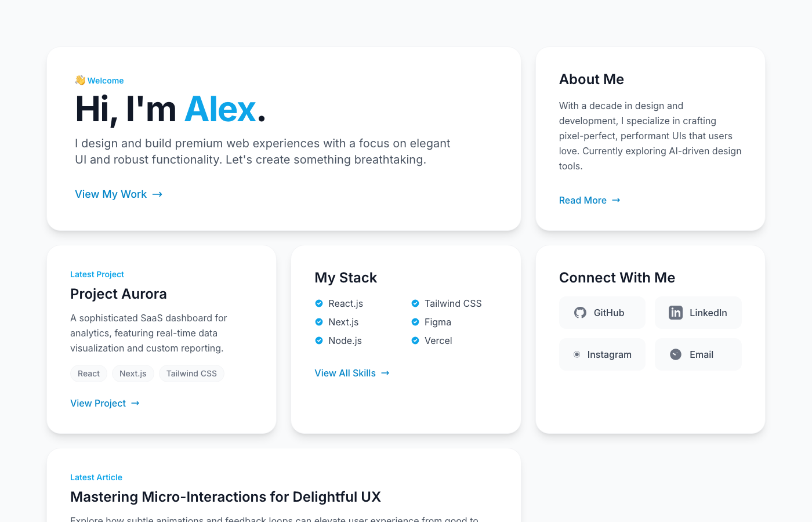The height and width of the screenshot is (522, 812).
Task: Open the Email envelope icon
Action: (675, 354)
